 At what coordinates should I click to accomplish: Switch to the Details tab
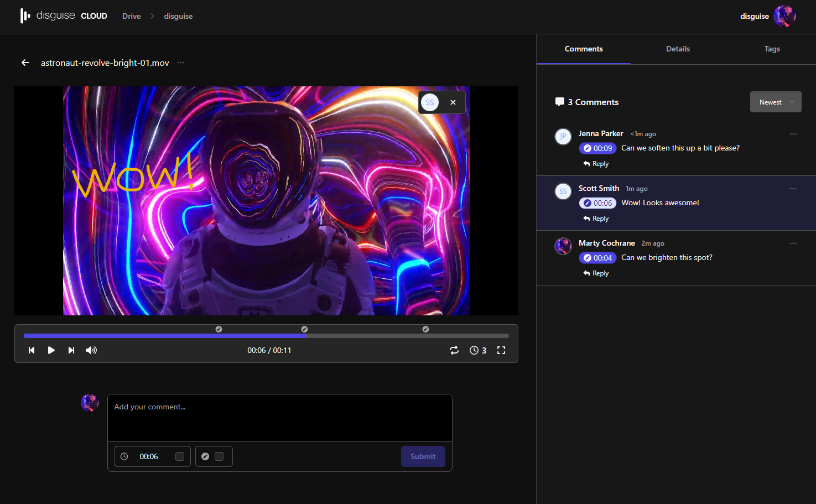678,49
